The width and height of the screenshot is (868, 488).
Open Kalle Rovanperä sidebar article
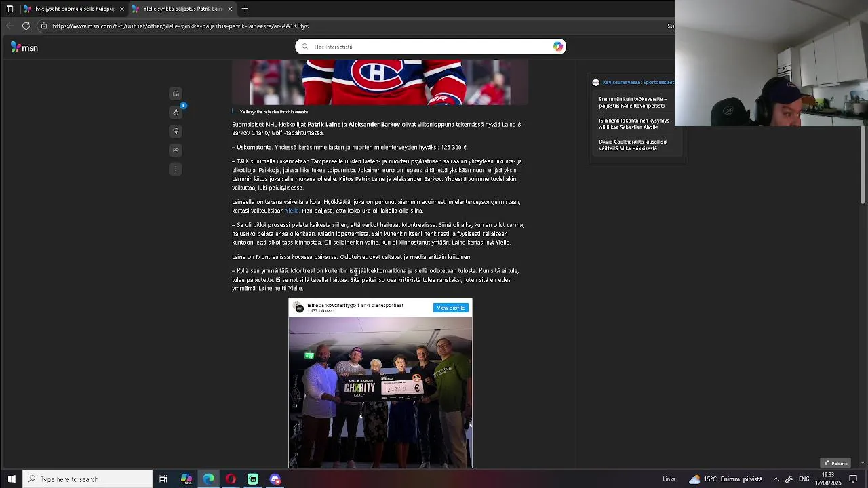click(633, 102)
